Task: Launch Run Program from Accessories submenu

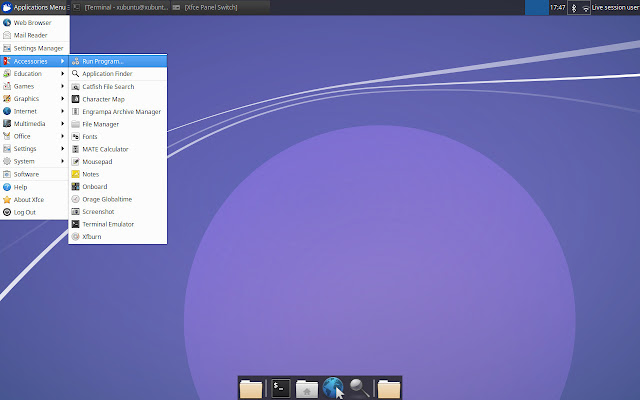Action: click(x=118, y=61)
